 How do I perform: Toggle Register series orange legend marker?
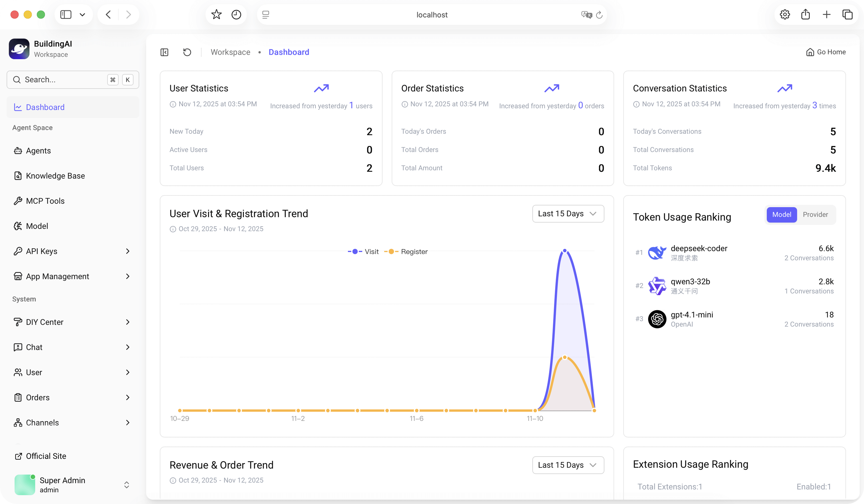click(391, 251)
